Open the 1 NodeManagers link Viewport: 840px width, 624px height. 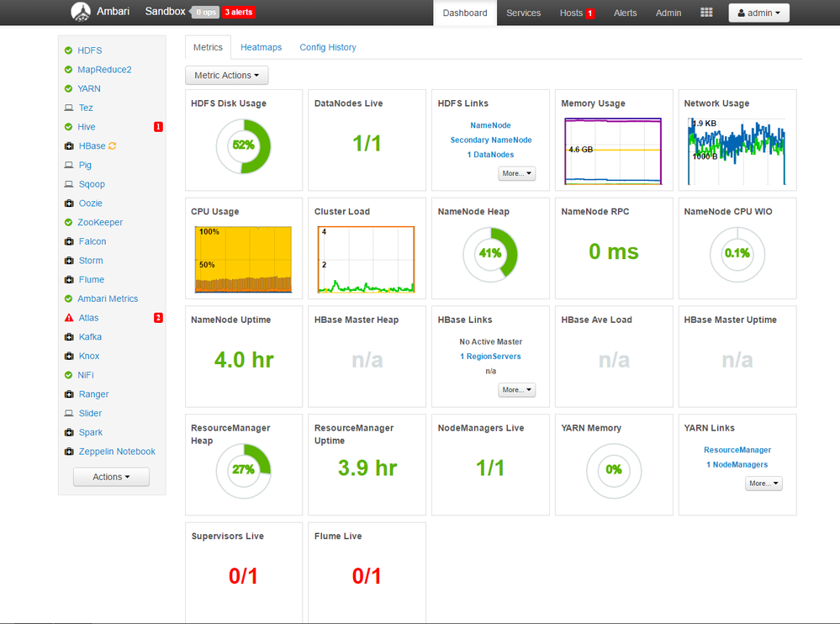(x=737, y=464)
